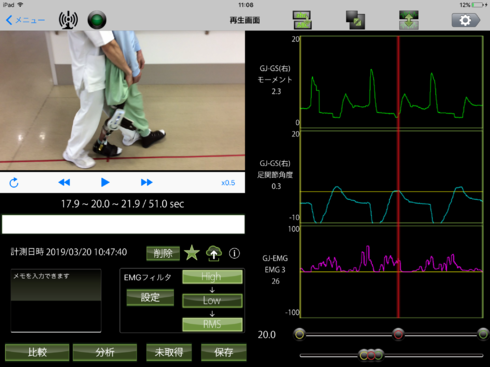
Task: Click the cyan ankle angle waveform graph
Action: coord(391,177)
